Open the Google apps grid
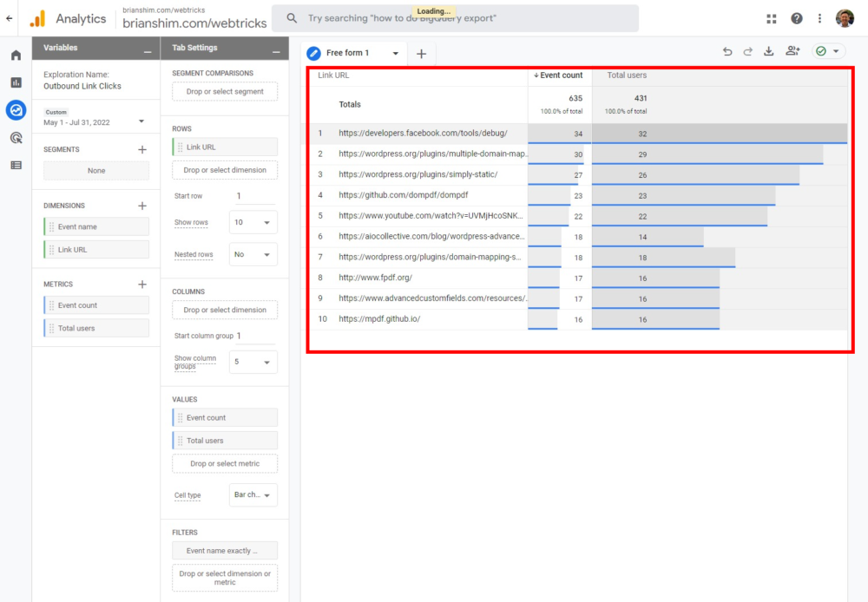868x602 pixels. tap(771, 18)
